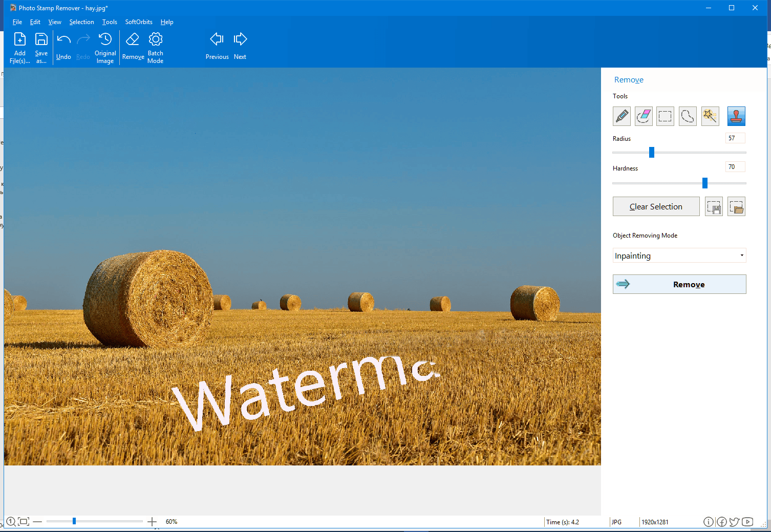This screenshot has height=532, width=771.
Task: Click the fit to window icon
Action: (24, 522)
